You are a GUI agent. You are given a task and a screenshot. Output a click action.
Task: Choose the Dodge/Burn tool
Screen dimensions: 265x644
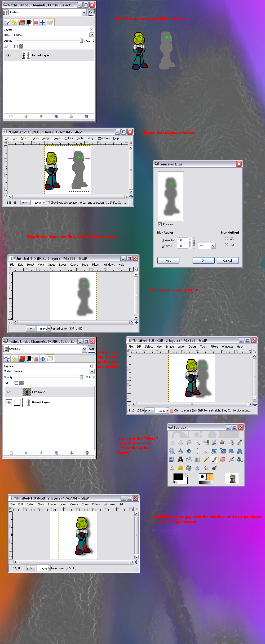tap(214, 468)
